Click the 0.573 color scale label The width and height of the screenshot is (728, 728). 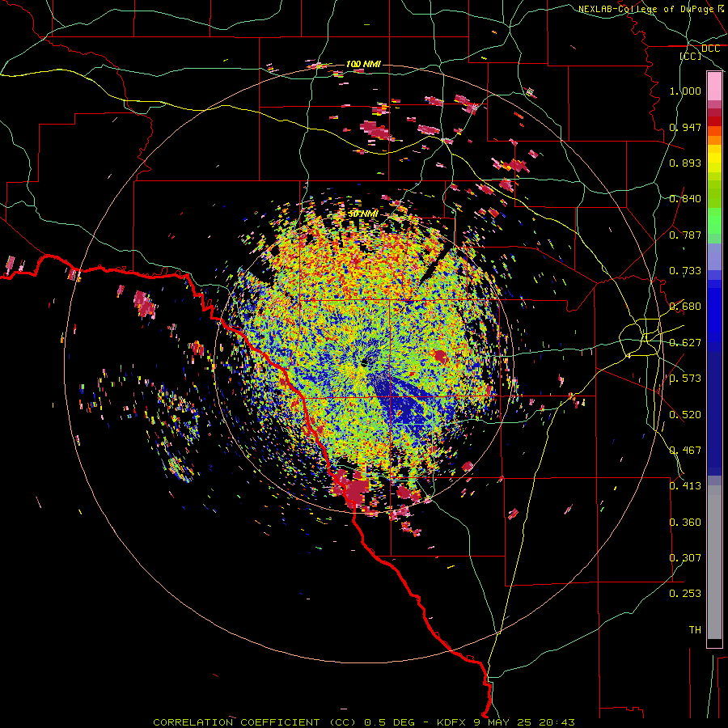click(x=685, y=379)
